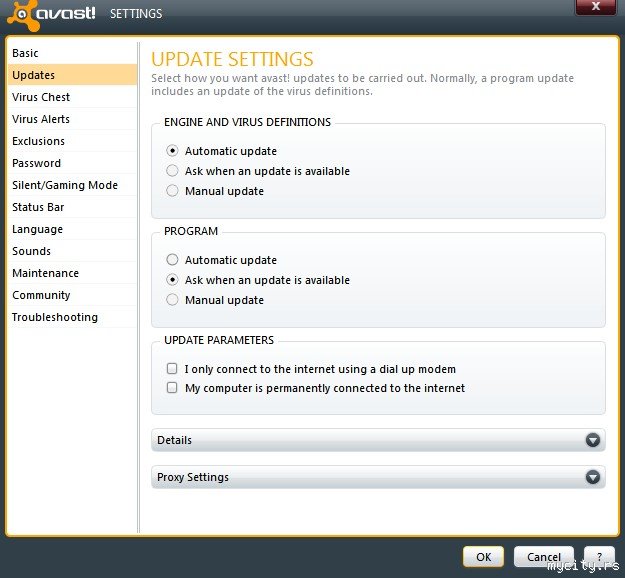This screenshot has height=578, width=625.
Task: Click the OK button
Action: click(483, 557)
